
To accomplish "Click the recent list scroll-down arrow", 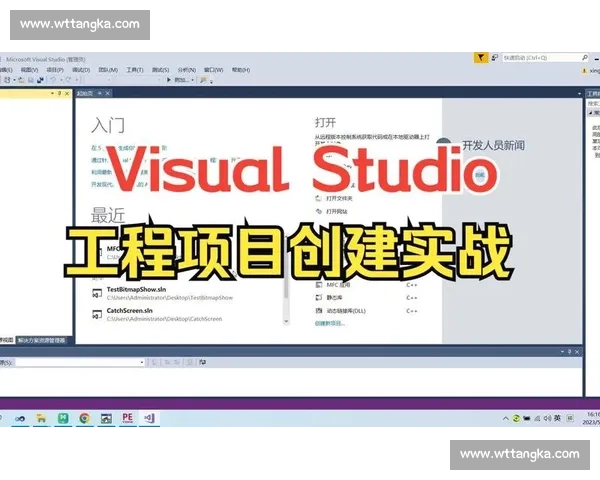I will pyautogui.click(x=286, y=322).
